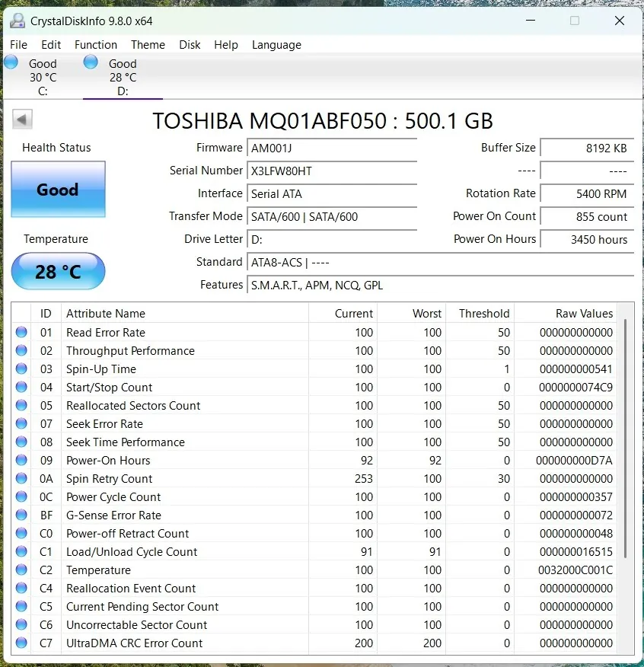644x667 pixels.
Task: Open the Disk menu
Action: coord(190,45)
